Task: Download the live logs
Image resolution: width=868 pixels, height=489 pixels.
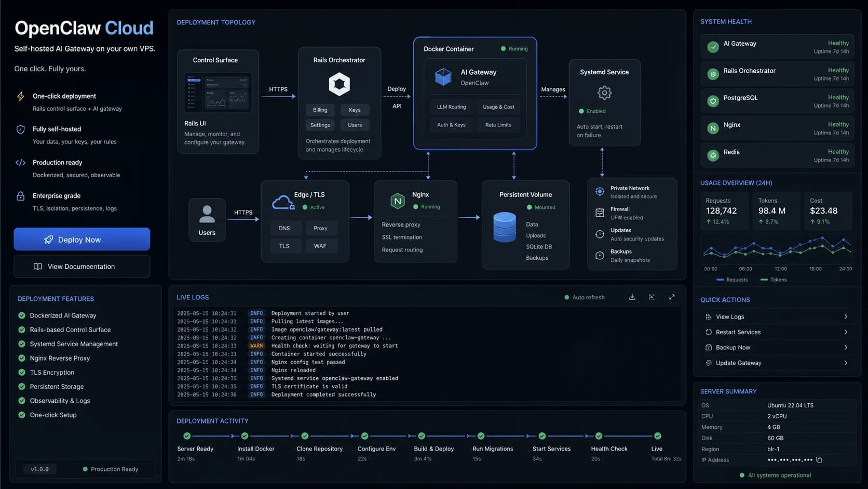Action: pos(632,297)
